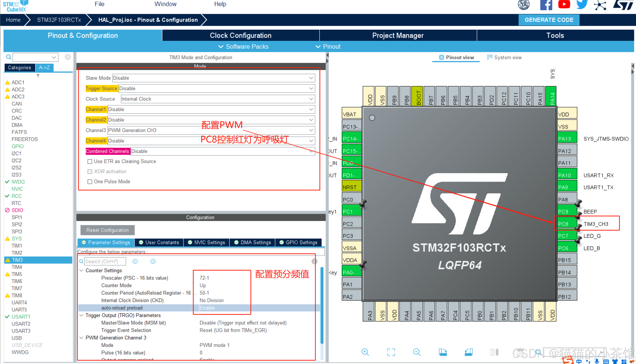
Task: Switch to A->Z peripheral list tab
Action: [x=44, y=68]
